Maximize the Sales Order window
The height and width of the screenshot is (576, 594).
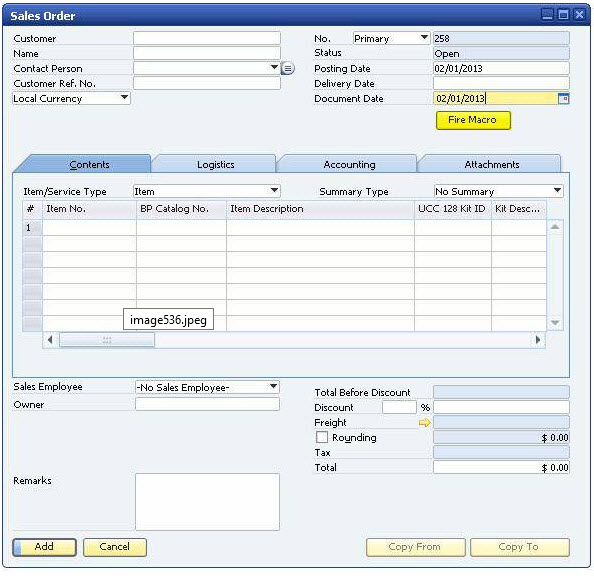pos(563,15)
